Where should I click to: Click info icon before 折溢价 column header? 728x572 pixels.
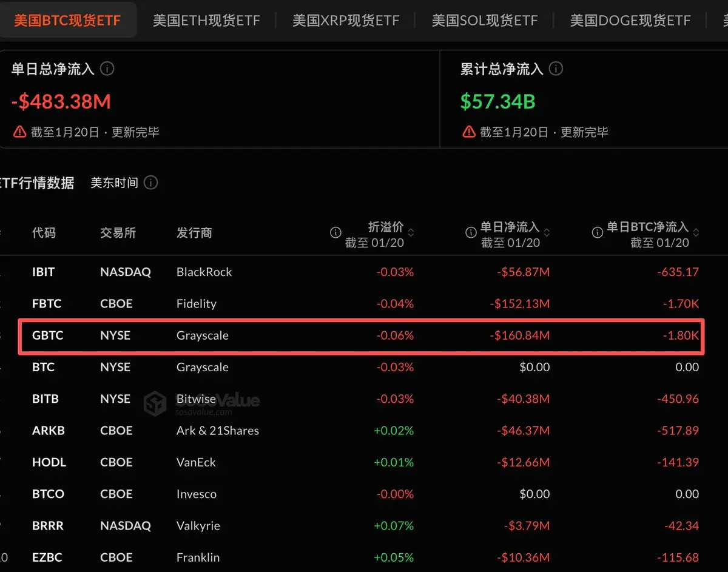pos(335,232)
